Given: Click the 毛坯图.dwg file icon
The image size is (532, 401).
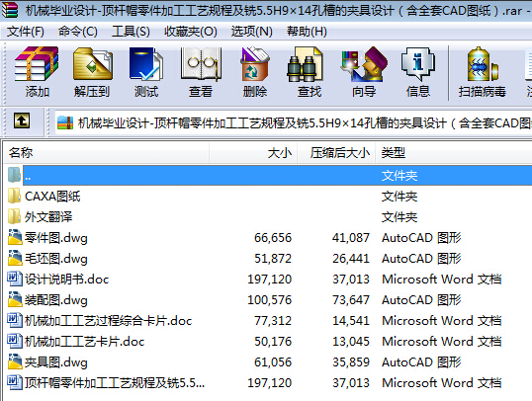Looking at the screenshot, I should click(x=15, y=258).
